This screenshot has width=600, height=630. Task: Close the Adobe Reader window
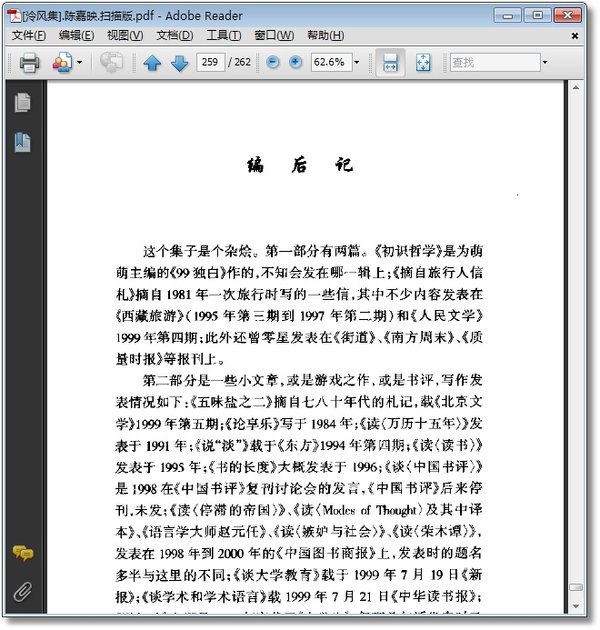pos(567,16)
